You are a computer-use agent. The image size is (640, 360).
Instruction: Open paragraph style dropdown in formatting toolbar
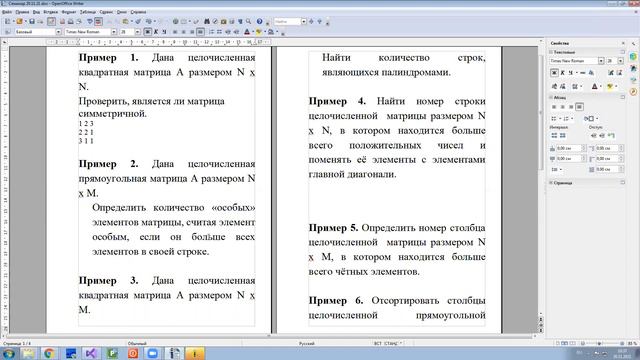tap(58, 31)
